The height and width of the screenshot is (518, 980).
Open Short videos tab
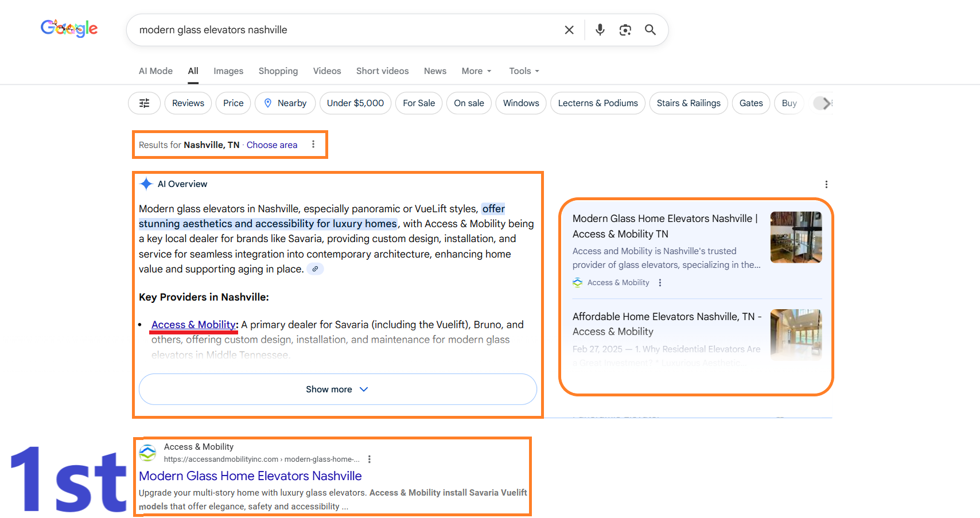(383, 71)
